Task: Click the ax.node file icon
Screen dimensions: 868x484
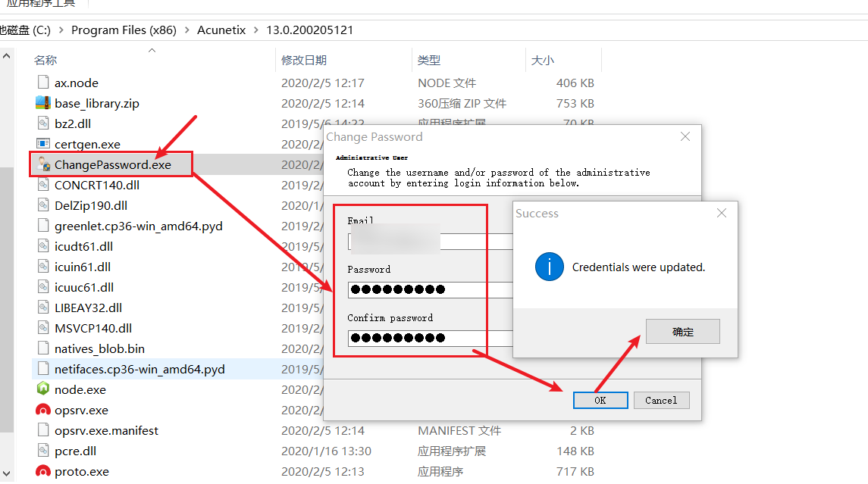Action: (43, 82)
